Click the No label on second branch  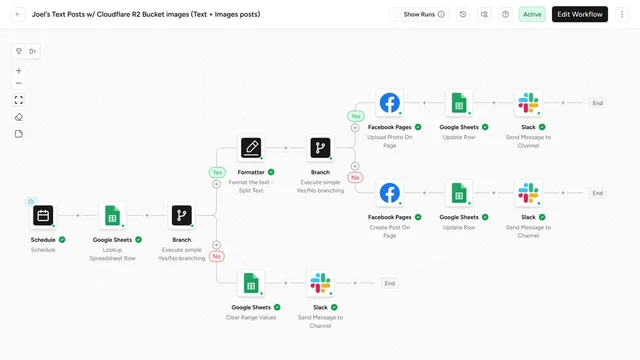(x=355, y=178)
